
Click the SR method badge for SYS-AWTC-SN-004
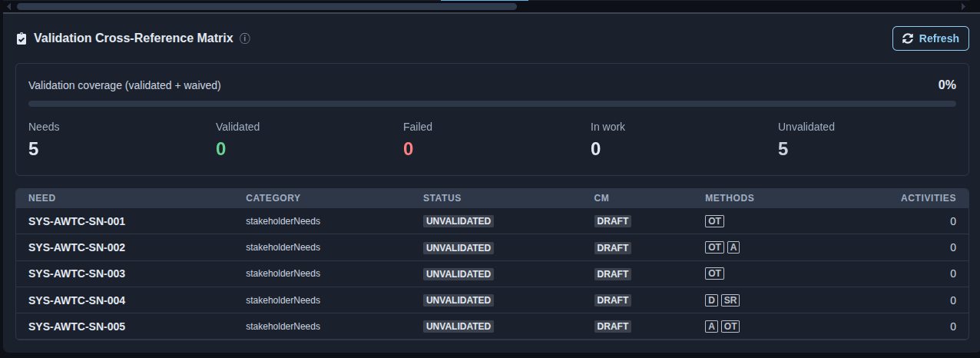tap(730, 300)
